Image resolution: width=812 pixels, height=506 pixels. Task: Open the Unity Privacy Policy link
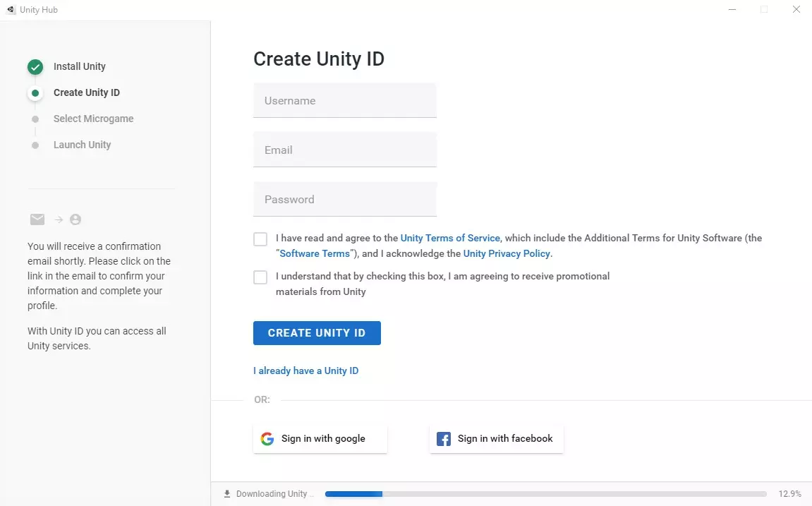pyautogui.click(x=507, y=254)
